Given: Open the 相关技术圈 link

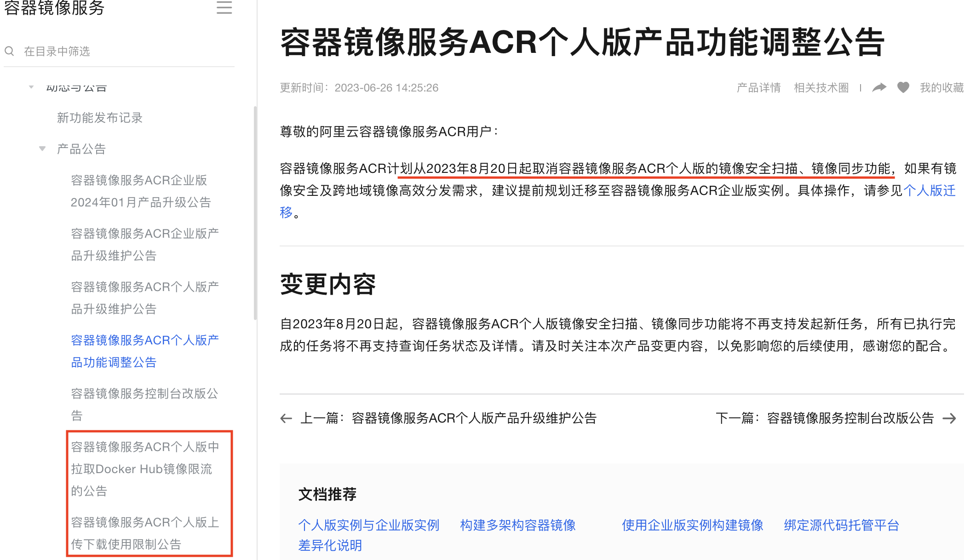Looking at the screenshot, I should 821,87.
